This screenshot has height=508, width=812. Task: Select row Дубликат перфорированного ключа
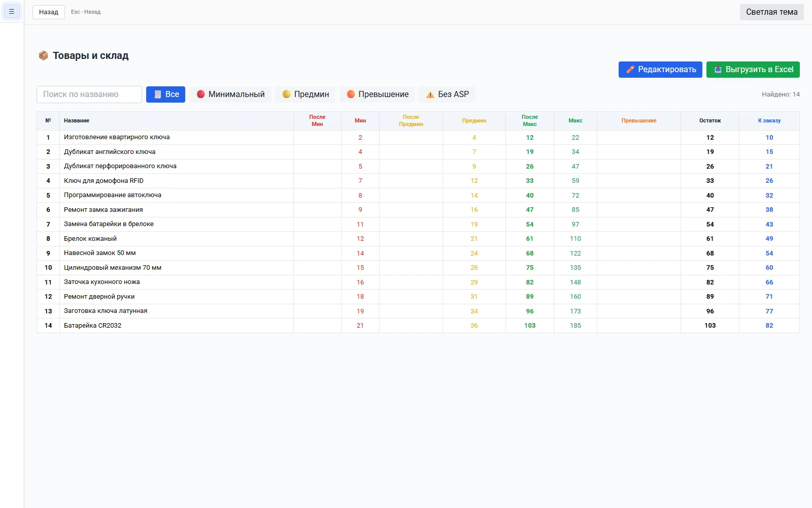point(418,167)
